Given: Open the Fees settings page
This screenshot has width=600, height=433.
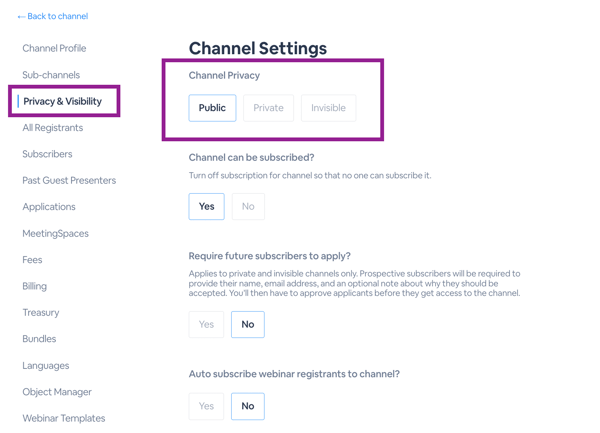Looking at the screenshot, I should point(32,260).
